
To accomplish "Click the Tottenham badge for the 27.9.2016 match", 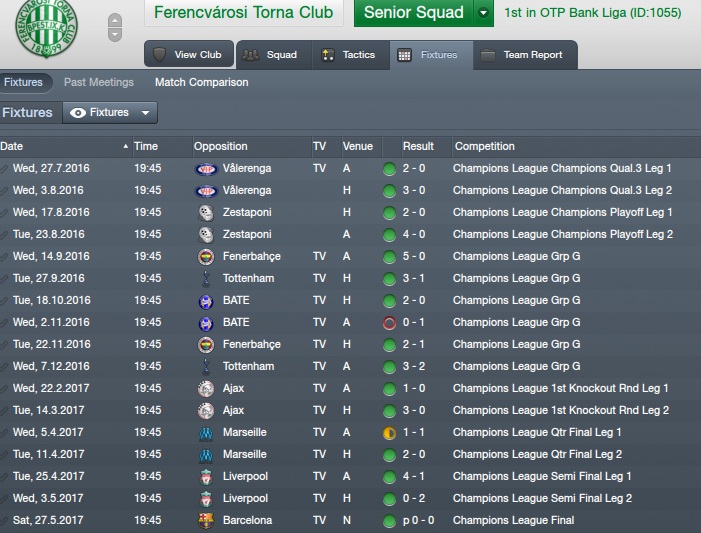I will pyautogui.click(x=206, y=279).
